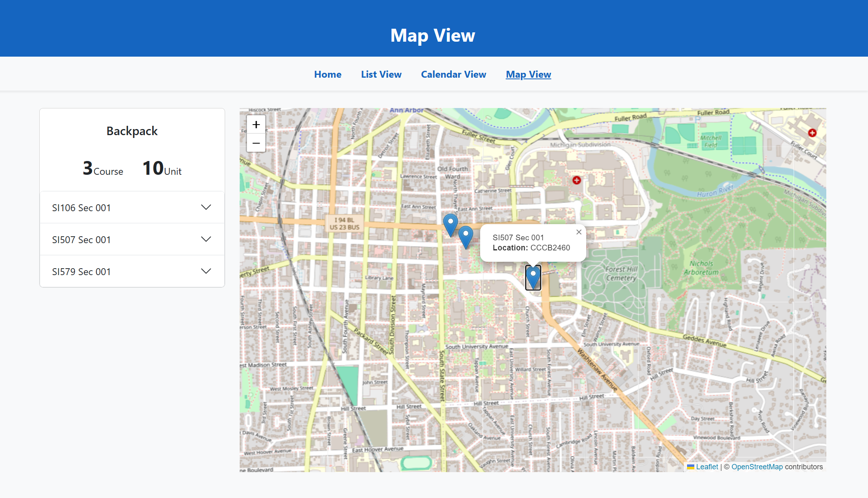Click the leftmost blue map marker
Viewport: 868px width, 498px height.
pos(450,224)
